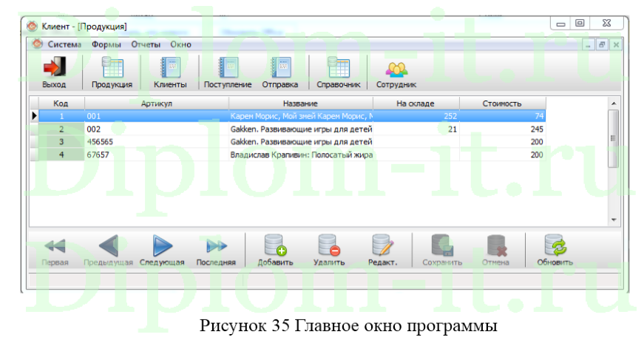This screenshot has width=644, height=340.
Task: Sort by Артикул column header
Action: click(x=157, y=103)
